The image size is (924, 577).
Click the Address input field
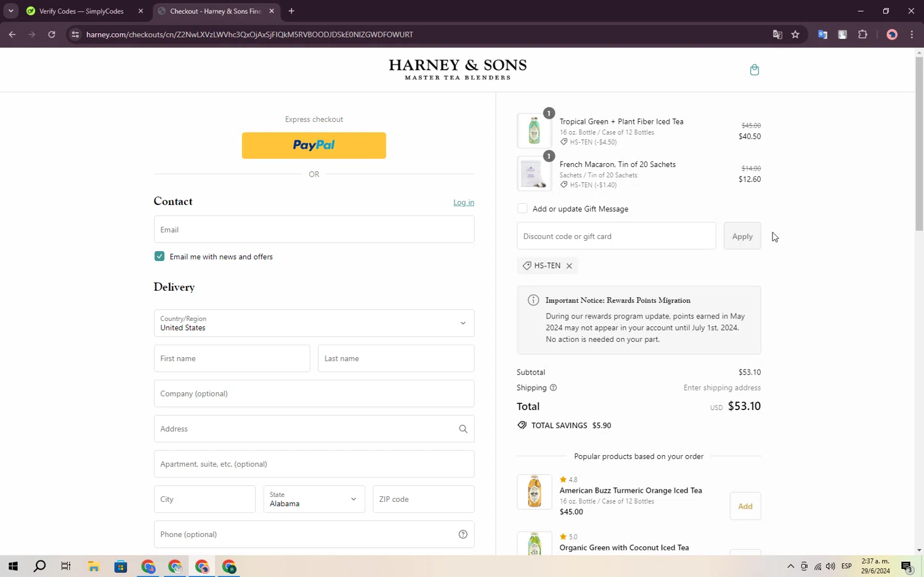coord(314,429)
